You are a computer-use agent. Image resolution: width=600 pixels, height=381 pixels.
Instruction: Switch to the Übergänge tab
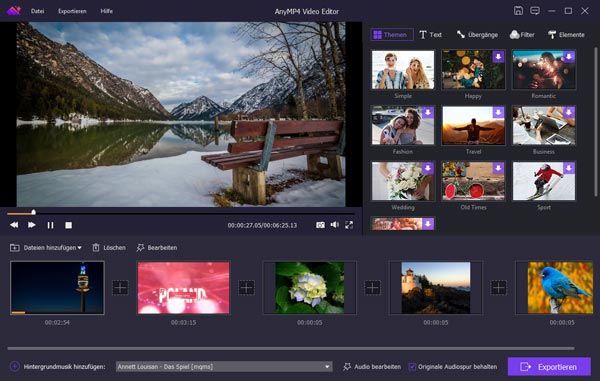477,35
